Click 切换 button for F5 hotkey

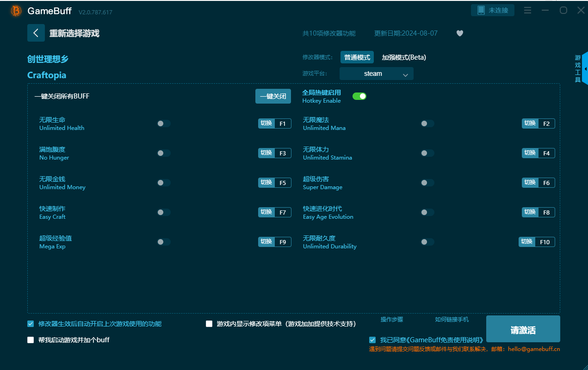[266, 183]
